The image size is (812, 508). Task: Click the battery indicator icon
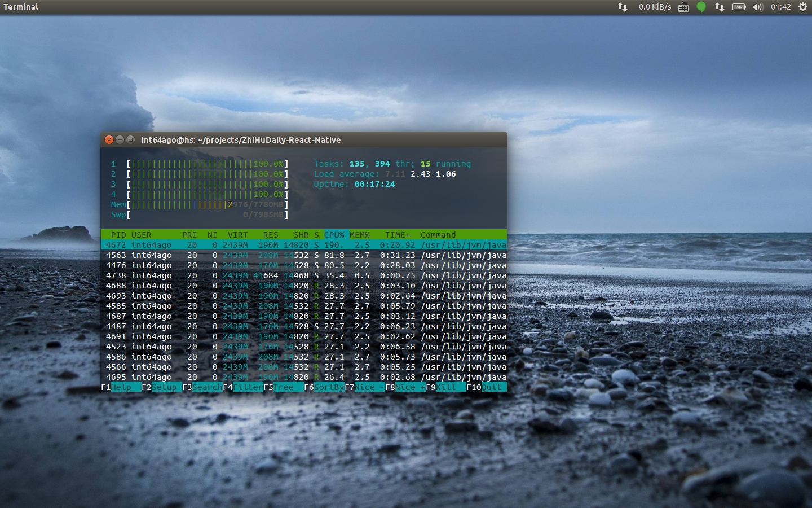click(x=739, y=7)
